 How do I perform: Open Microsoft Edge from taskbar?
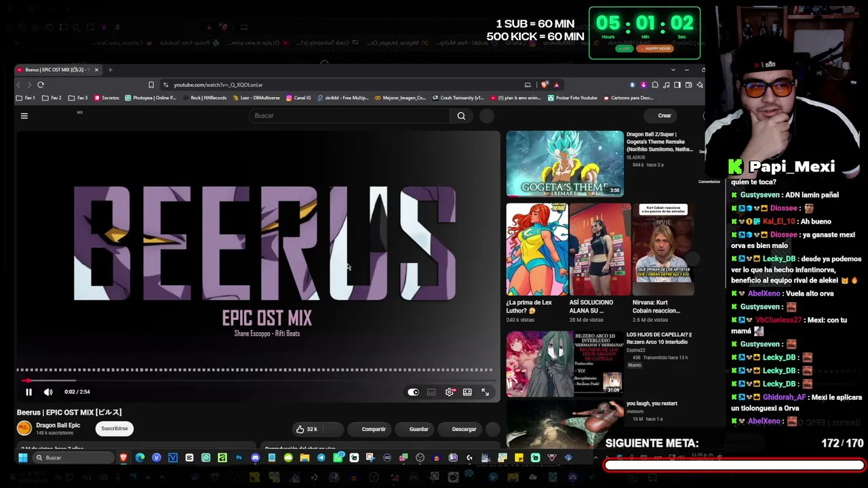(x=140, y=458)
